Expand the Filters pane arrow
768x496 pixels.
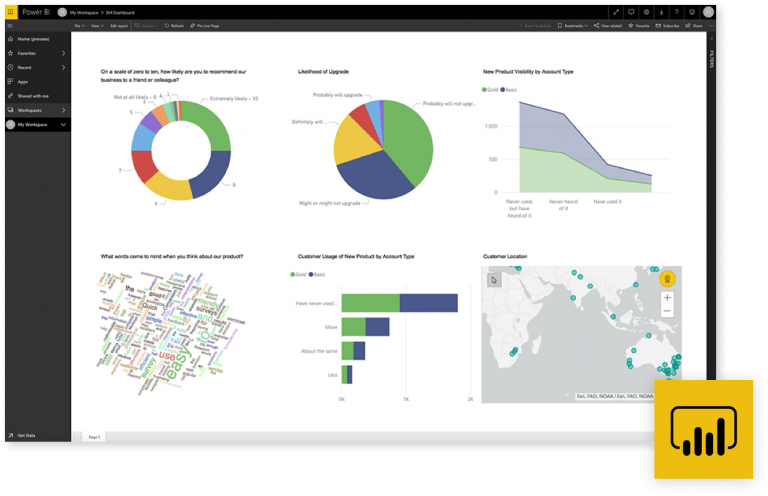712,39
